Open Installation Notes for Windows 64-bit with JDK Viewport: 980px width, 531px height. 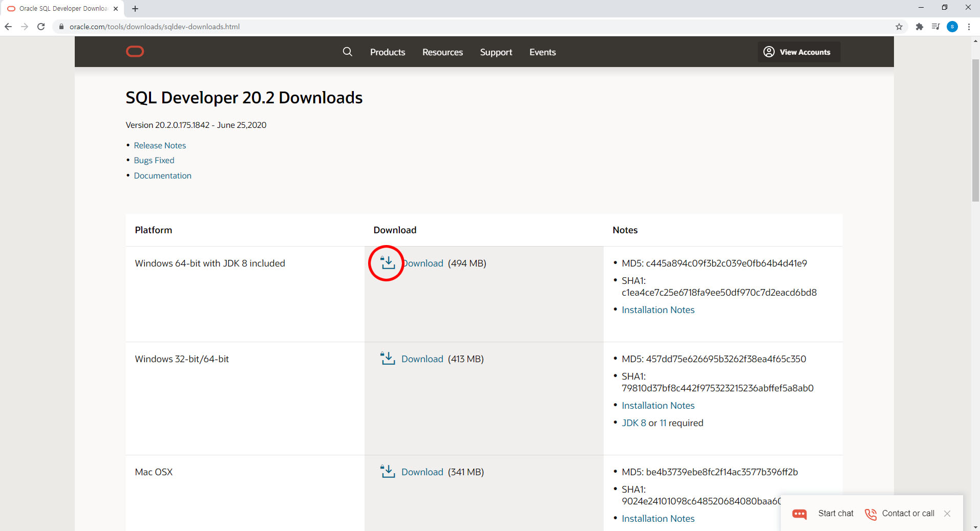click(x=658, y=310)
